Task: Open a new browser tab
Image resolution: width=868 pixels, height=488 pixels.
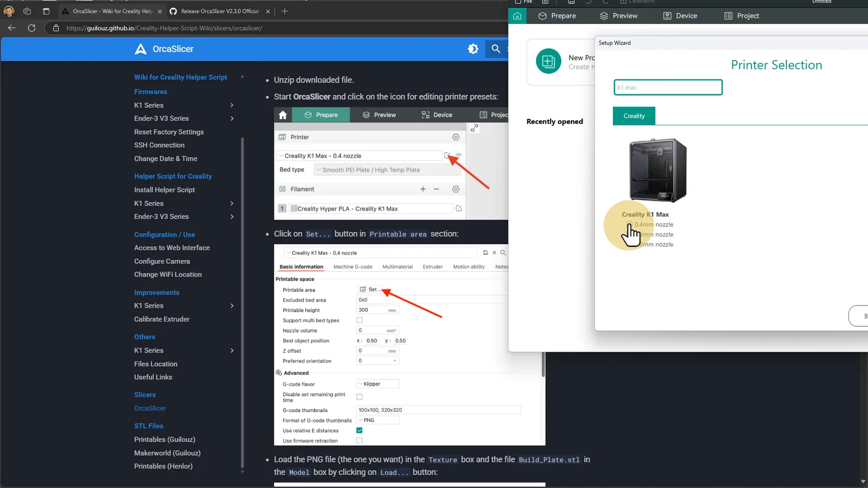Action: click(285, 11)
